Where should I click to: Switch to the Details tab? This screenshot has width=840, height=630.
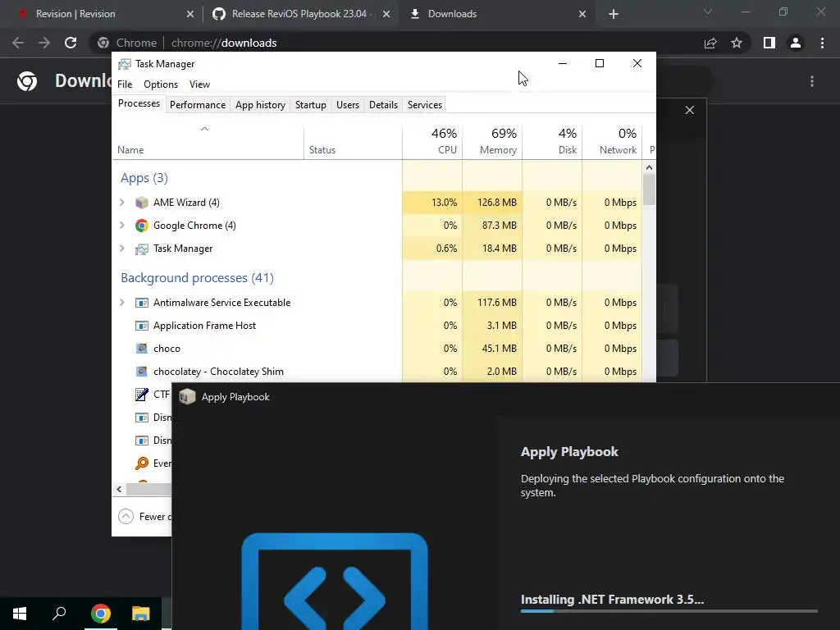click(x=384, y=105)
